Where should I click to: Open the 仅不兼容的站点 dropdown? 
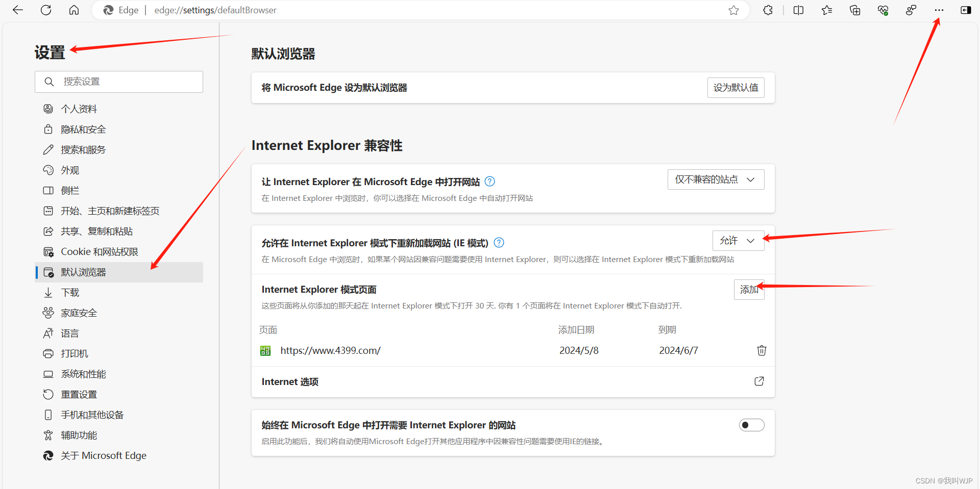pos(716,179)
